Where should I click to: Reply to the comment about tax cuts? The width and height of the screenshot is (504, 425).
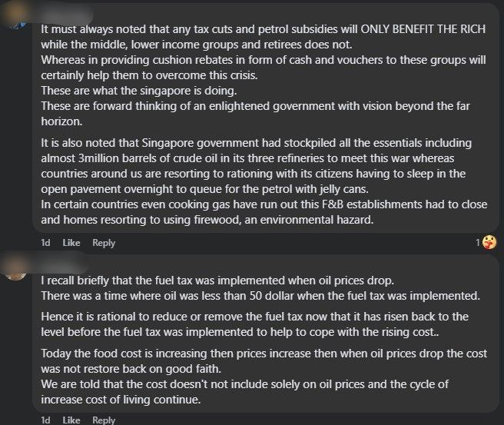click(104, 243)
